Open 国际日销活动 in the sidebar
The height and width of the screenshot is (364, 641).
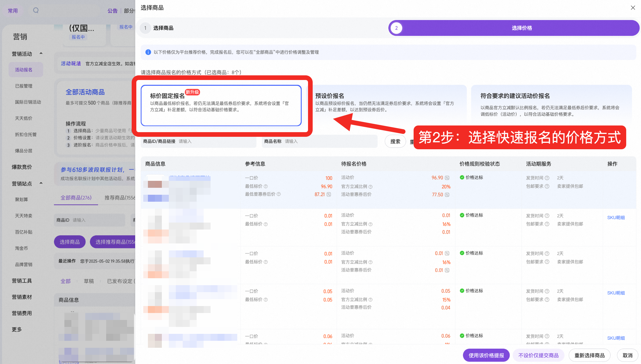[x=28, y=102]
